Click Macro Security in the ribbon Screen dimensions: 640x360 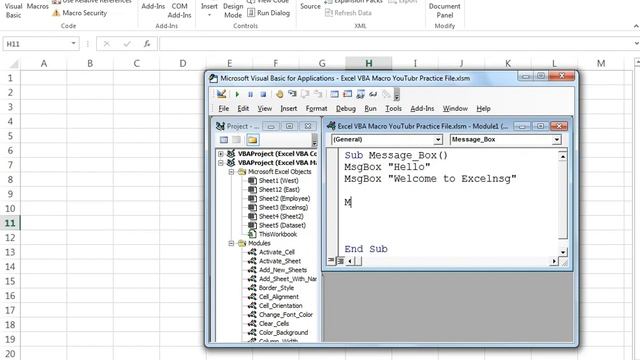point(80,13)
